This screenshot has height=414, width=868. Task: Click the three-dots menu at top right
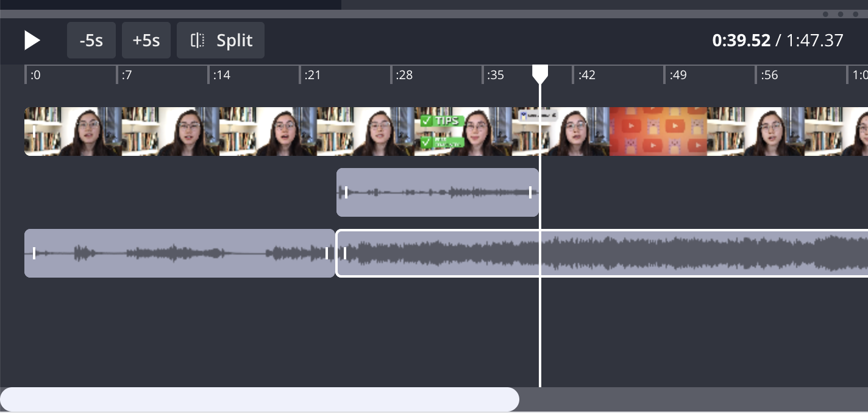[x=840, y=14]
